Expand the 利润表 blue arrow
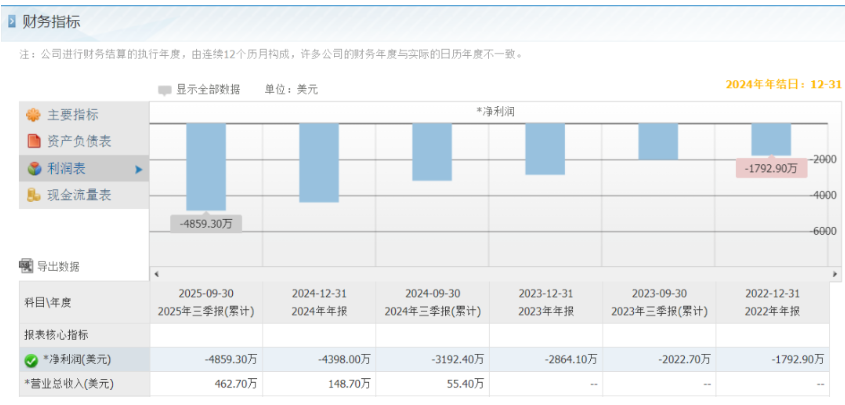 [139, 170]
